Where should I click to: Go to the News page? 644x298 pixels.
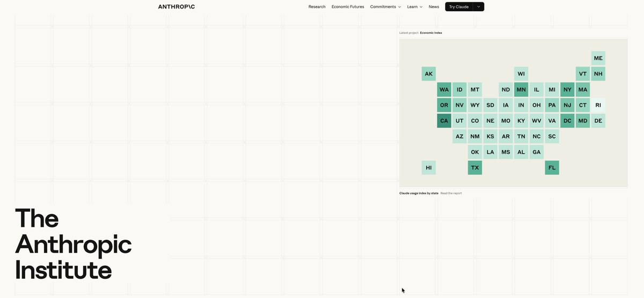[434, 7]
